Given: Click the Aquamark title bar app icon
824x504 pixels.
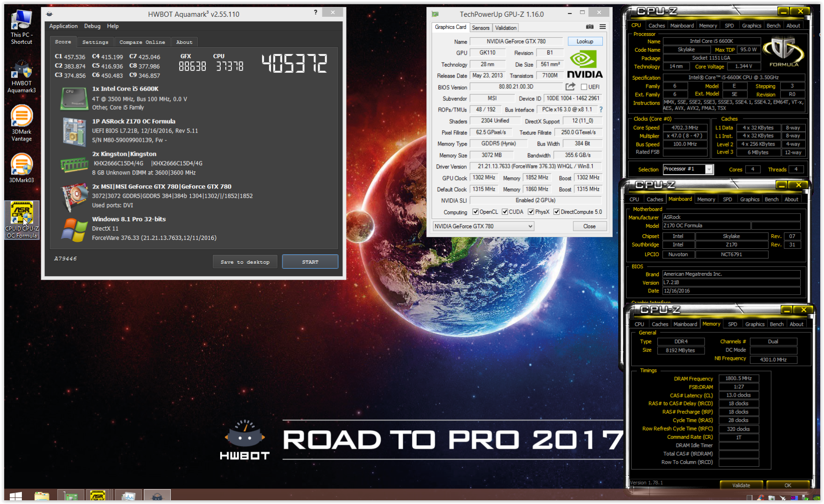Looking at the screenshot, I should pos(50,14).
